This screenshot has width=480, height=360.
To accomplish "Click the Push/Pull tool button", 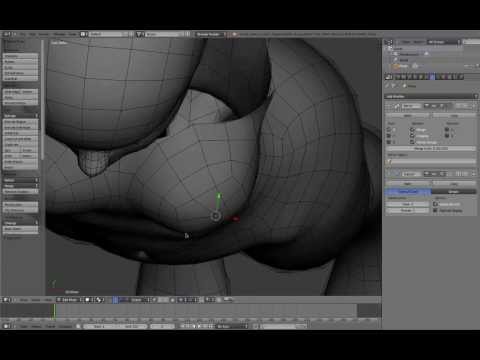I will pos(20,79).
